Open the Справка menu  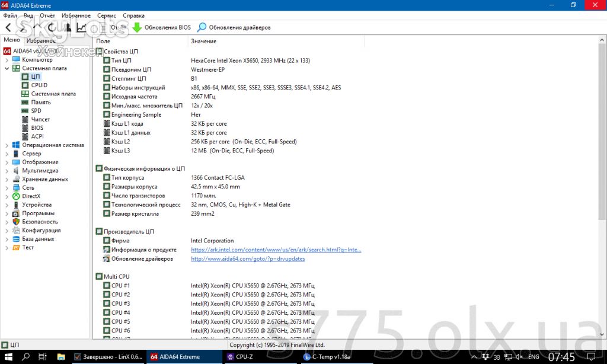pos(133,15)
